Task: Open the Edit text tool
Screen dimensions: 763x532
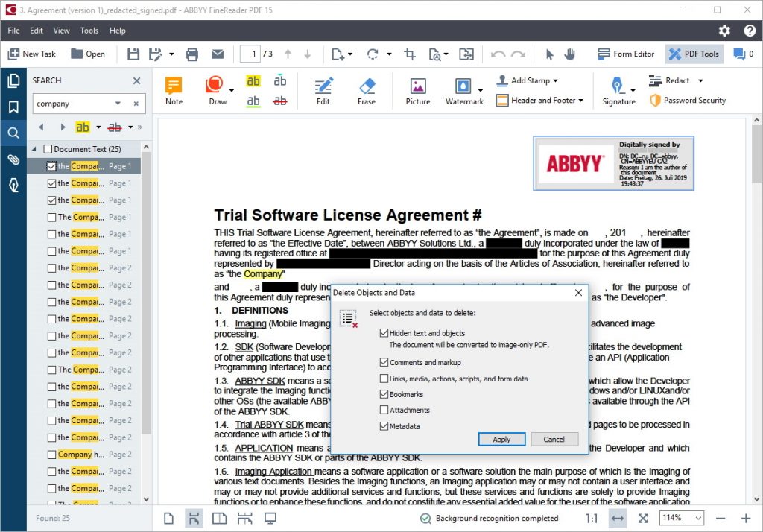Action: pos(323,91)
